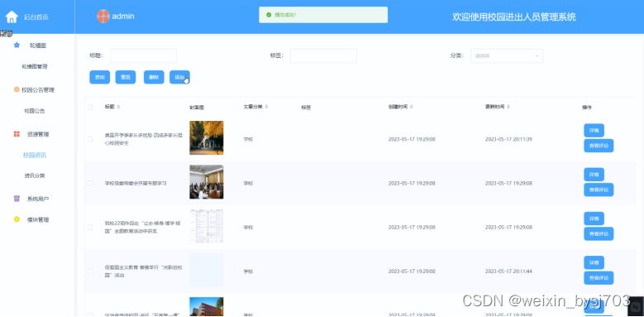
Task: Click the title starting 我校22项作品在
Action: (143, 228)
